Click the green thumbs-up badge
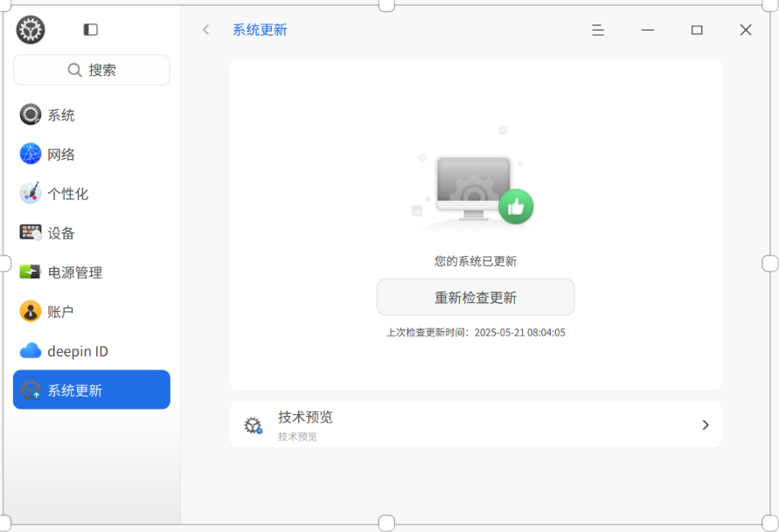 coord(516,206)
